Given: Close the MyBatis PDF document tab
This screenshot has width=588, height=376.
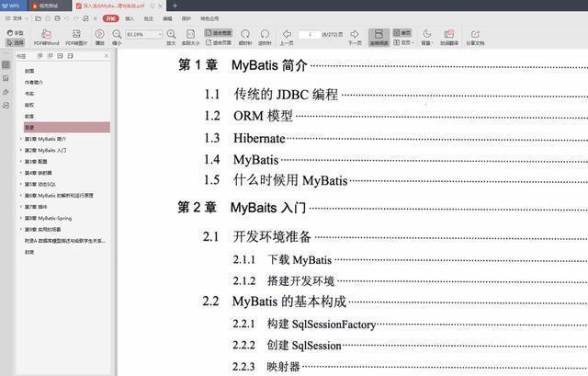Looking at the screenshot, I should (161, 6).
